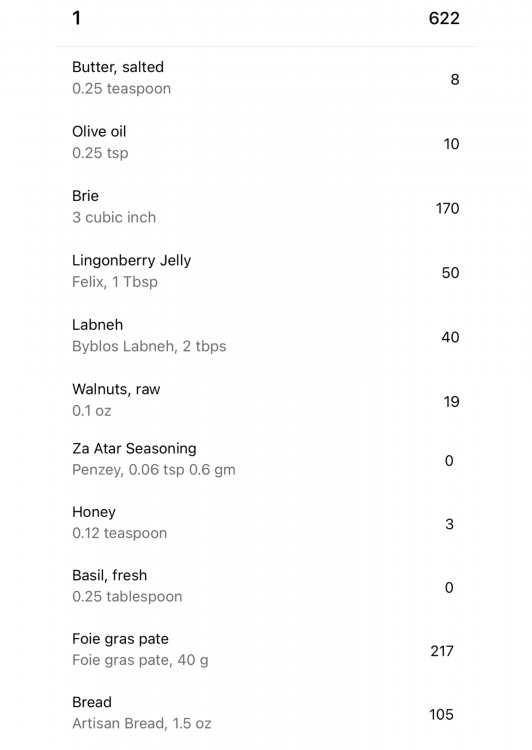Tap the Lingonberry Jelly entry
532x750 pixels.
click(266, 272)
